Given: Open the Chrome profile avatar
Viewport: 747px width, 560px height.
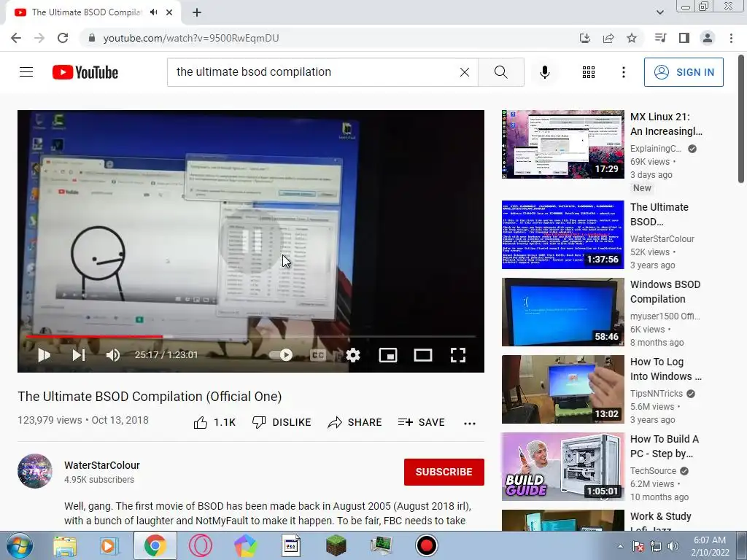Looking at the screenshot, I should [x=708, y=38].
